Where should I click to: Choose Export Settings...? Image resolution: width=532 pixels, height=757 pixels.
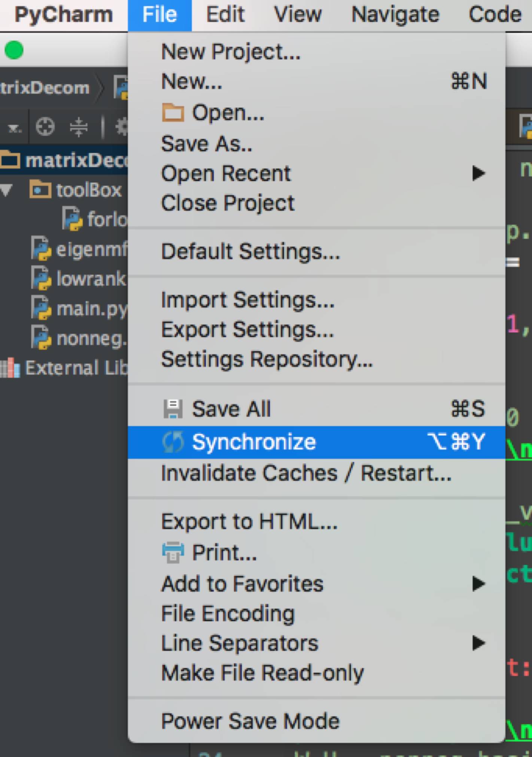click(x=317, y=330)
